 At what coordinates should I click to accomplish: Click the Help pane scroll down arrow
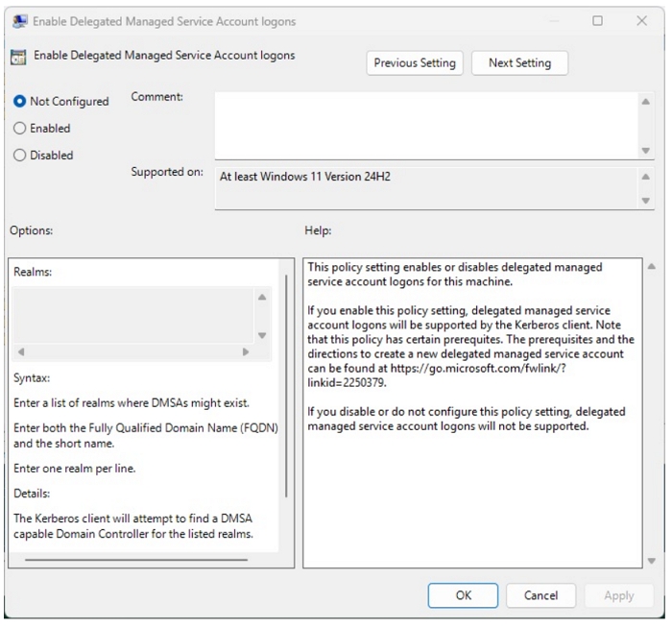(652, 561)
